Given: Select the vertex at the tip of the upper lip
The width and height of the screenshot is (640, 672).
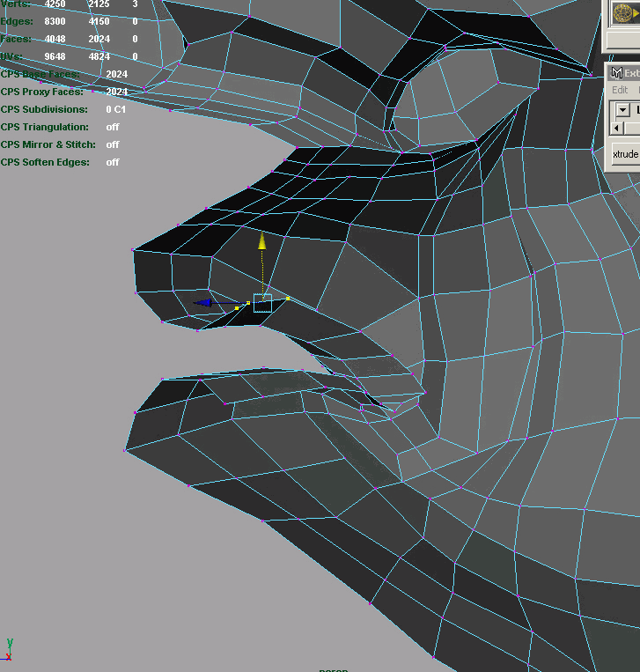Looking at the screenshot, I should point(134,250).
